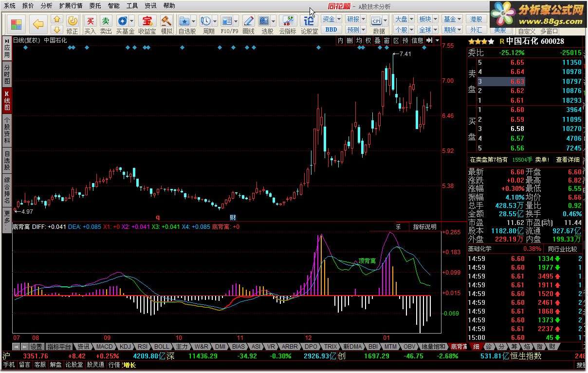Image resolution: width=588 pixels, height=373 pixels.
Task: Toggle the 预 forecast button
Action: 405,40
